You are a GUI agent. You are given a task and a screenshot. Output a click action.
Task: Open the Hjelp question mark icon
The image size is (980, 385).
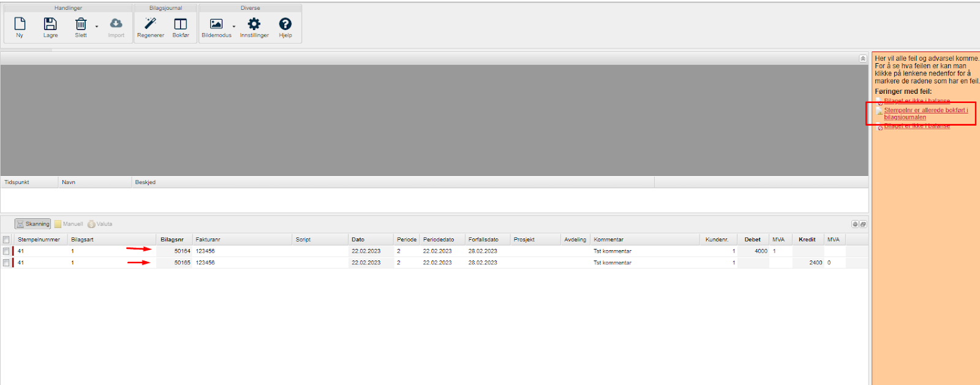click(285, 25)
